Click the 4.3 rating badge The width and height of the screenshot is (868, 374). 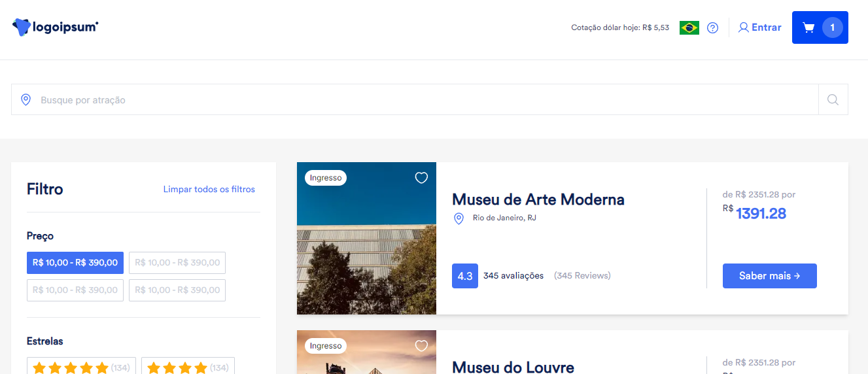(x=465, y=276)
